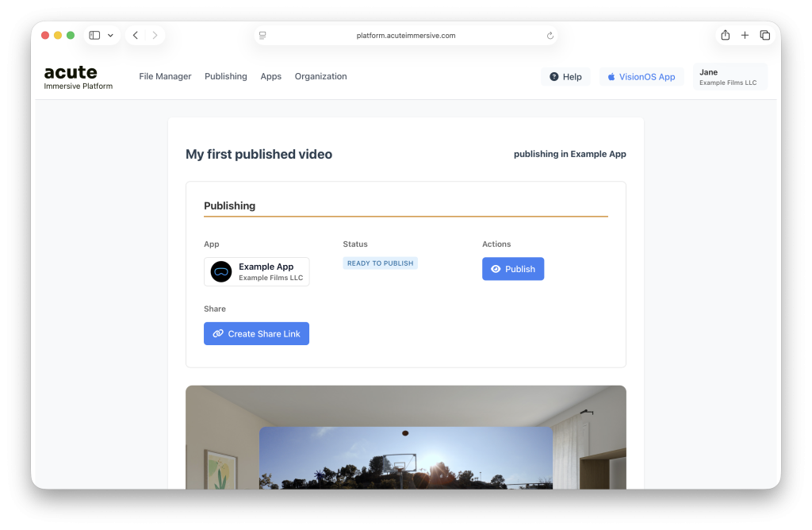Click the page reader icon in address bar

262,36
